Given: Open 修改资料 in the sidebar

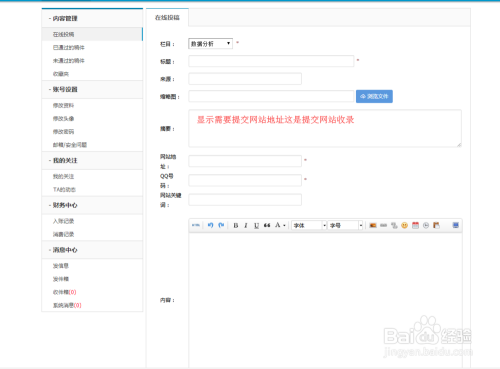Looking at the screenshot, I should pos(63,105).
